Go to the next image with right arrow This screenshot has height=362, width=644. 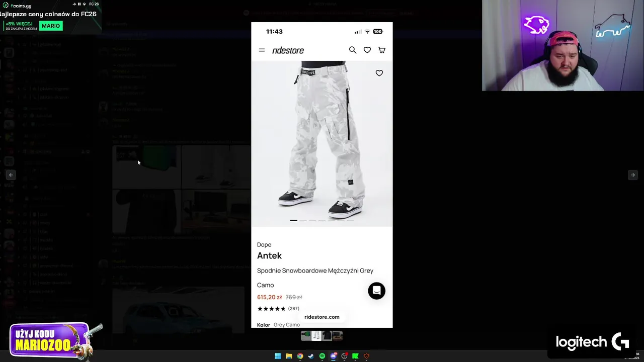(x=633, y=175)
